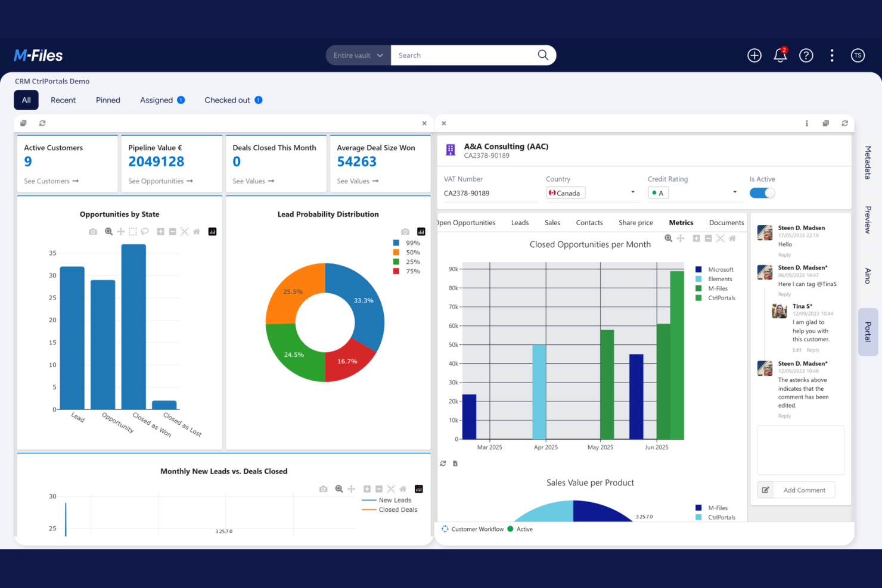Open the Aino side tab
The height and width of the screenshot is (588, 882).
868,276
